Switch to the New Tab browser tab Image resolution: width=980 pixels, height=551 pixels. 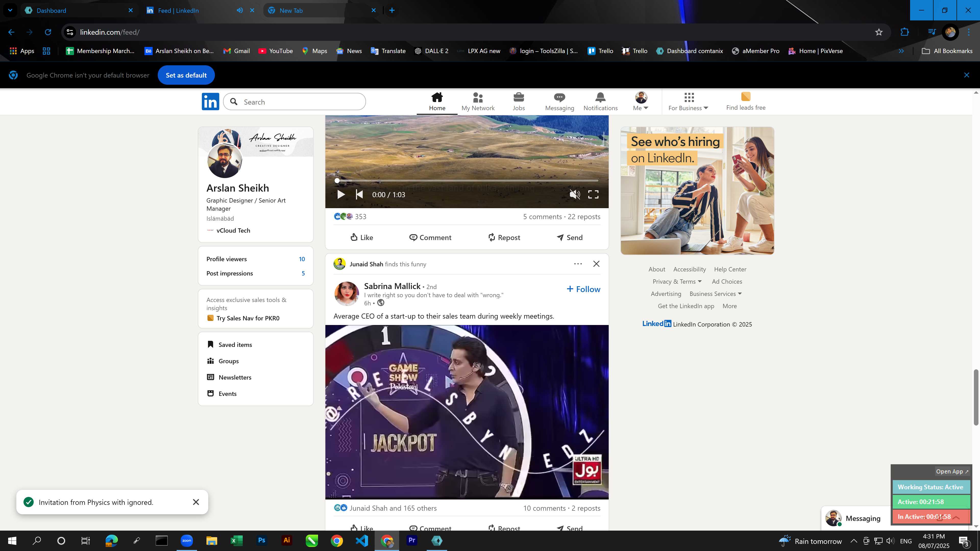click(322, 10)
